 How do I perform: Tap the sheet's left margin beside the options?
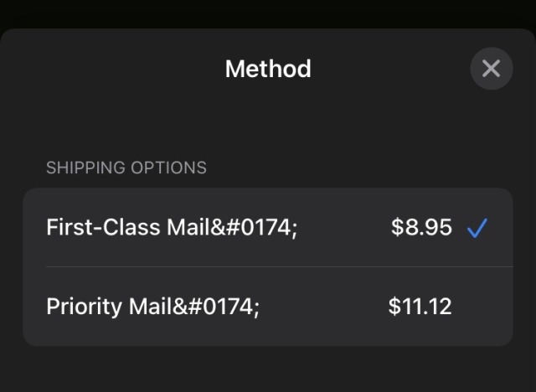11,266
